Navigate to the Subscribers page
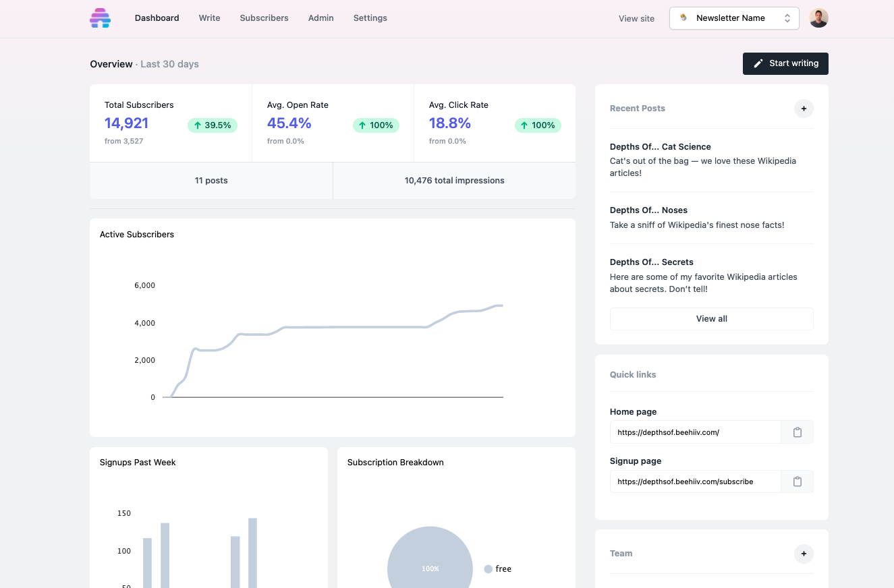 [264, 18]
